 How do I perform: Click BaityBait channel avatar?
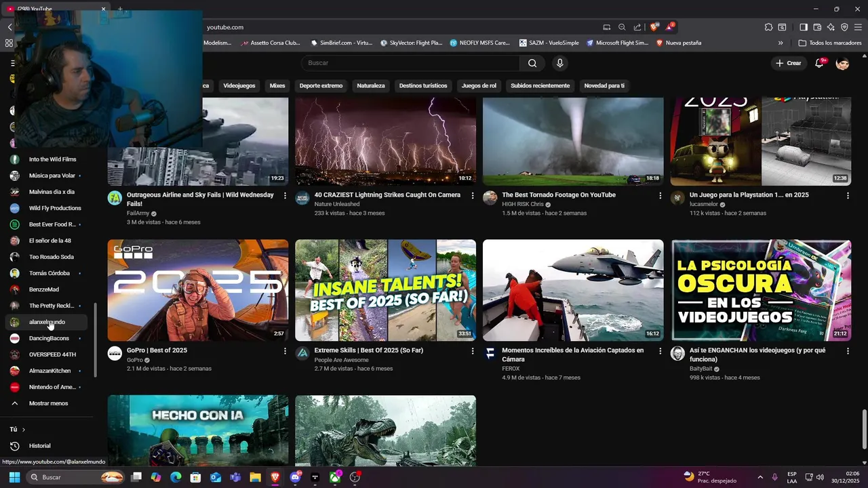[x=677, y=353]
